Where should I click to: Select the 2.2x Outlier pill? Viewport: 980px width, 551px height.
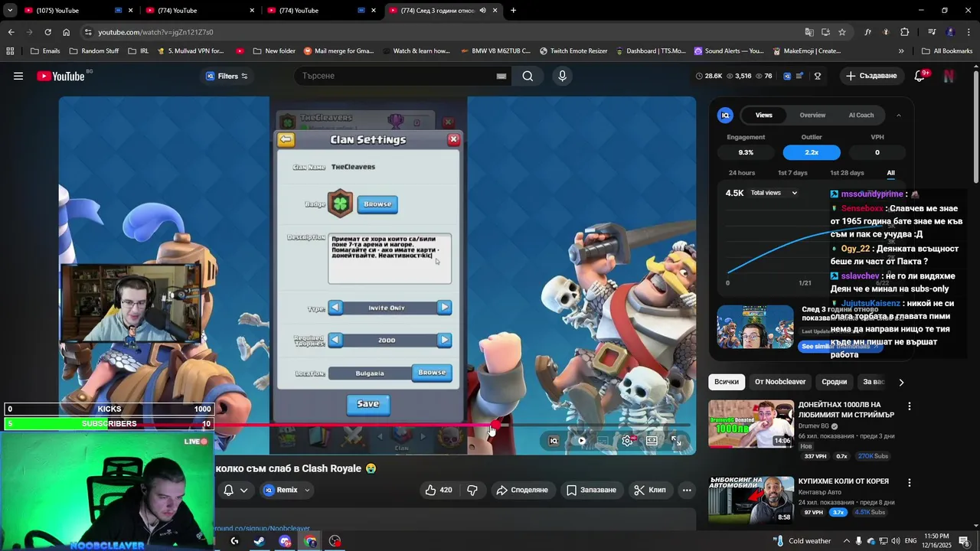click(x=812, y=152)
